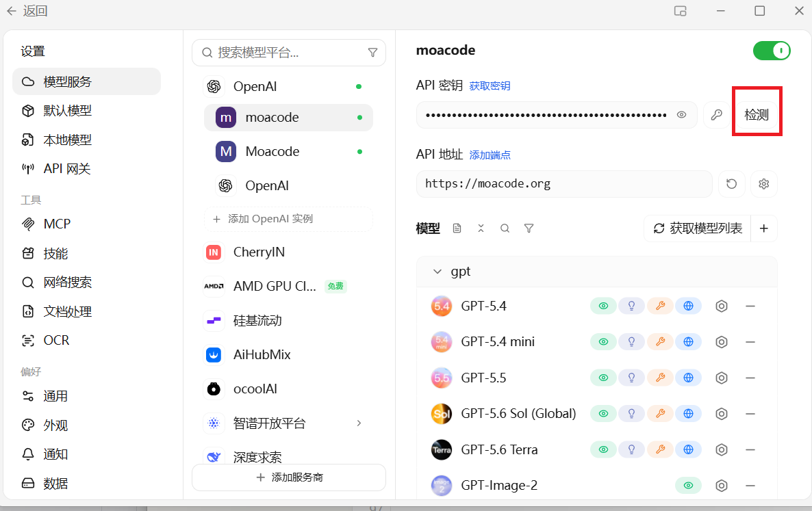Image resolution: width=812 pixels, height=511 pixels.
Task: Open 通用 preferences
Action: click(x=86, y=396)
